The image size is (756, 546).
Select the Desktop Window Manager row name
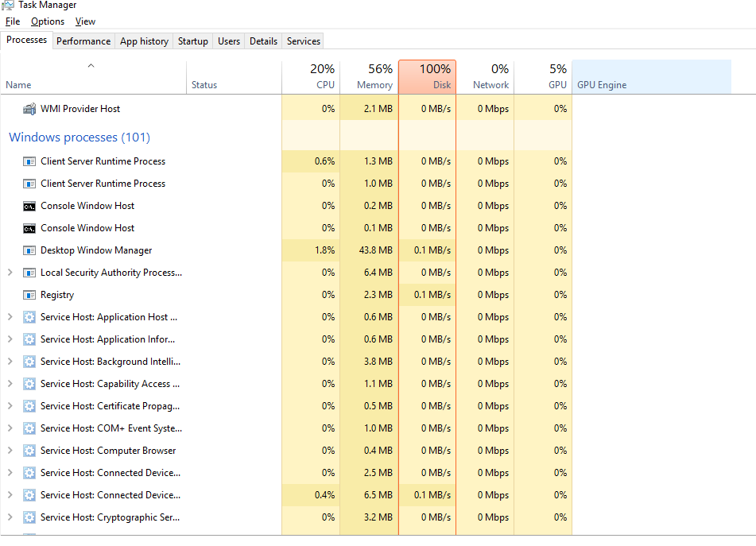click(x=96, y=250)
